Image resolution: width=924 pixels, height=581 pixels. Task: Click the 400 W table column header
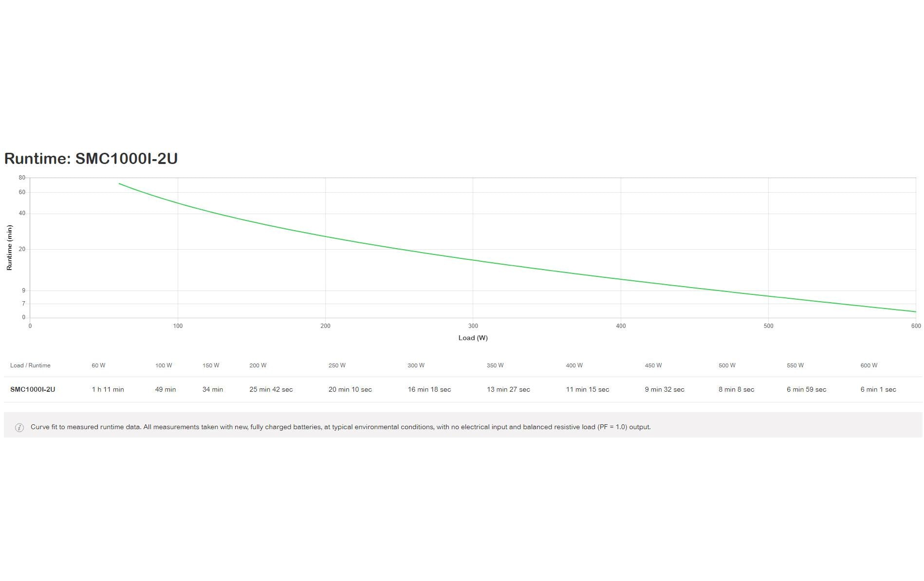pyautogui.click(x=574, y=365)
